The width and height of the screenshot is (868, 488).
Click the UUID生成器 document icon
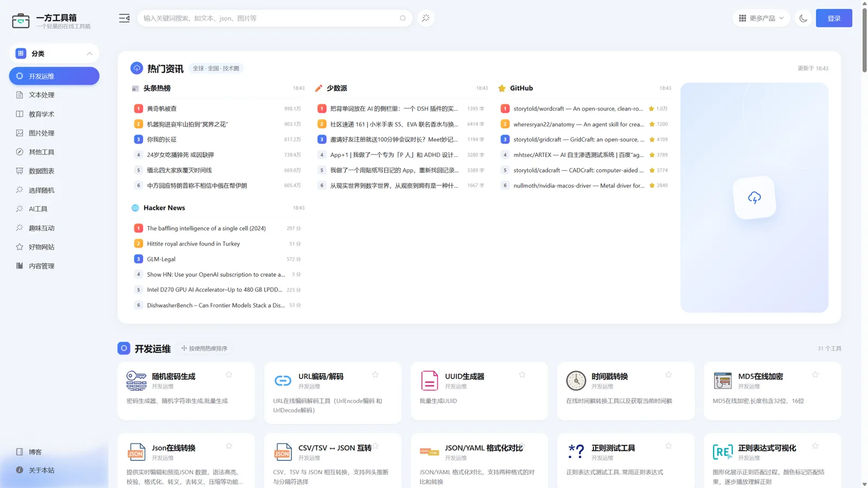[429, 381]
